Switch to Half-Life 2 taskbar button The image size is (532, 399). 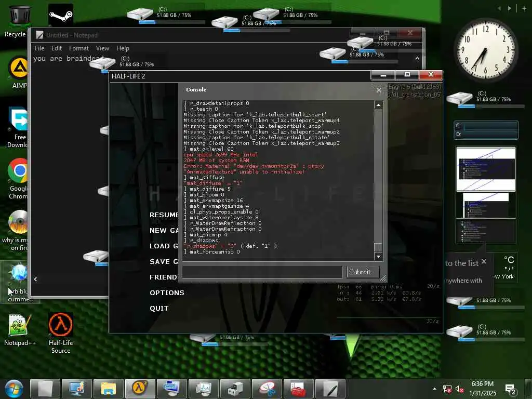point(140,389)
